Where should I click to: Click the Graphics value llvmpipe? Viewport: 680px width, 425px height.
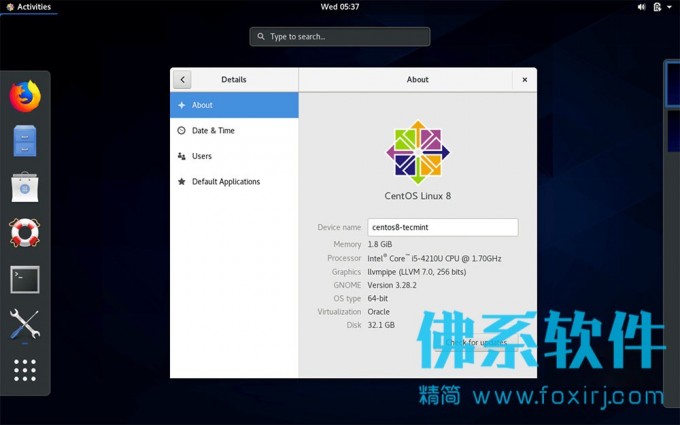click(417, 272)
